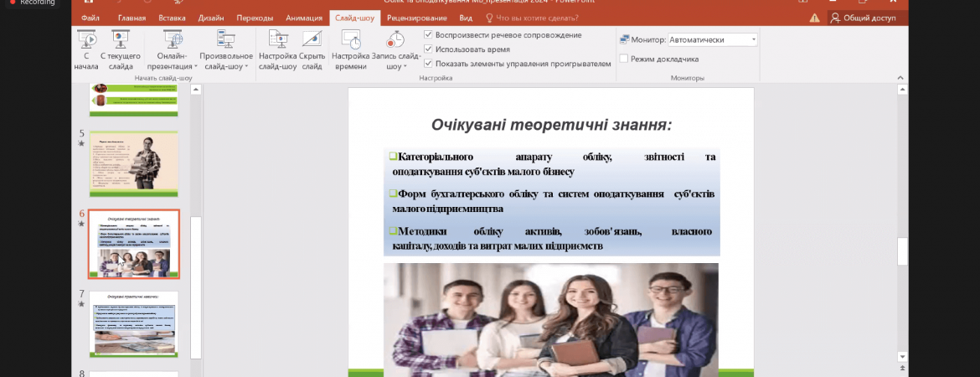This screenshot has height=377, width=980.
Task: Click the thumbnail pane scrollbar handle
Action: pos(196,287)
